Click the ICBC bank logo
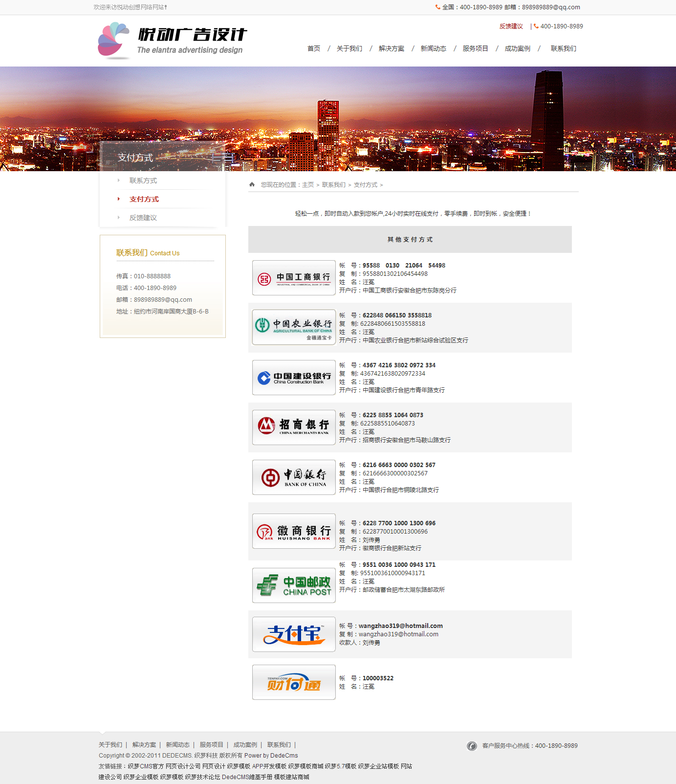This screenshot has height=784, width=676. tap(294, 278)
